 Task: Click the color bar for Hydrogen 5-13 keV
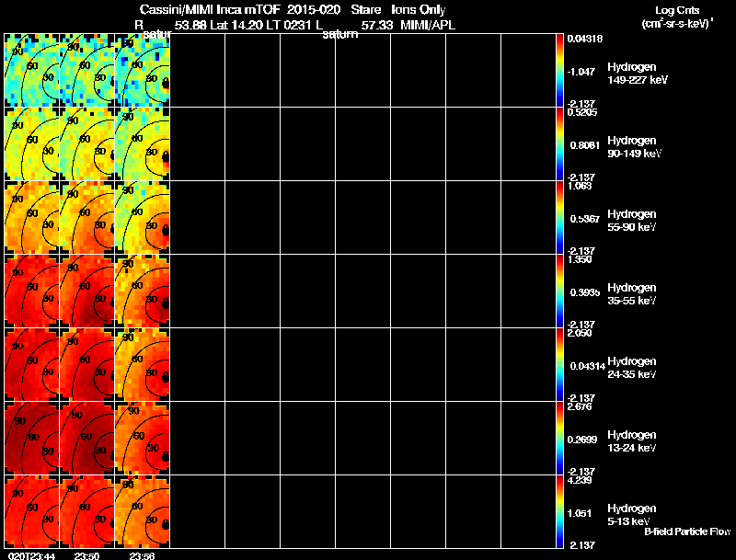click(x=559, y=511)
